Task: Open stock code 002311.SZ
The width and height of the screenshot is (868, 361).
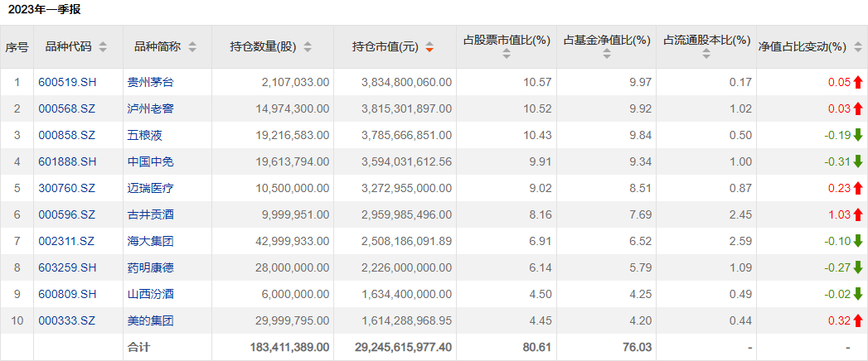Action: pyautogui.click(x=66, y=242)
